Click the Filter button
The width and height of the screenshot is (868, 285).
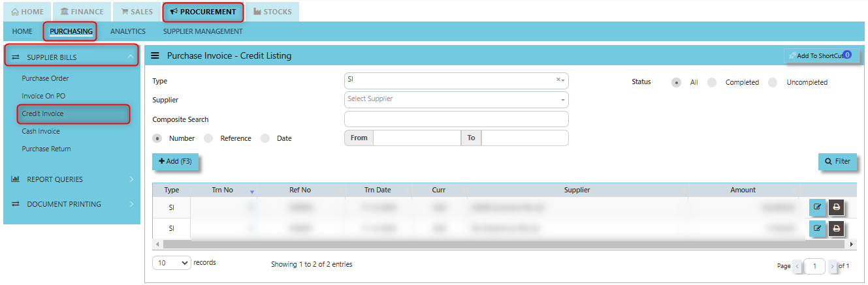837,161
